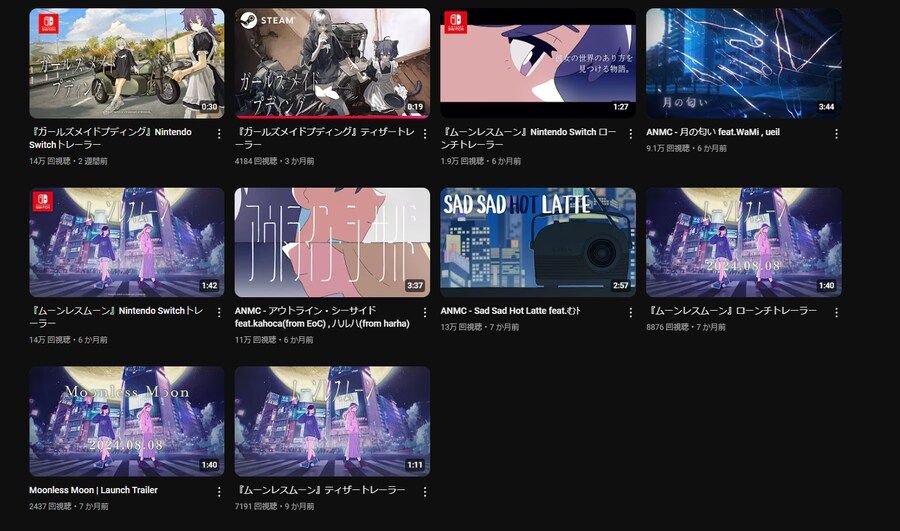Play the Moonless Moon English-title thumbnail
Image resolution: width=900 pixels, height=531 pixels.
[x=127, y=421]
